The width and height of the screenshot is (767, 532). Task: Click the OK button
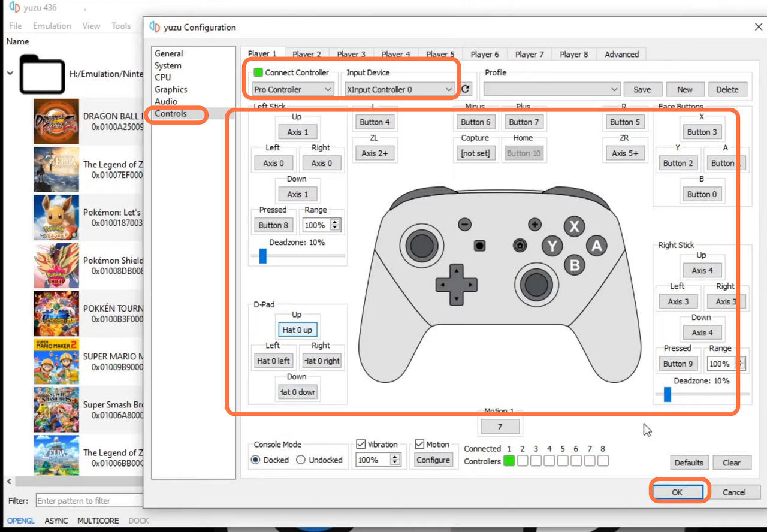(677, 492)
